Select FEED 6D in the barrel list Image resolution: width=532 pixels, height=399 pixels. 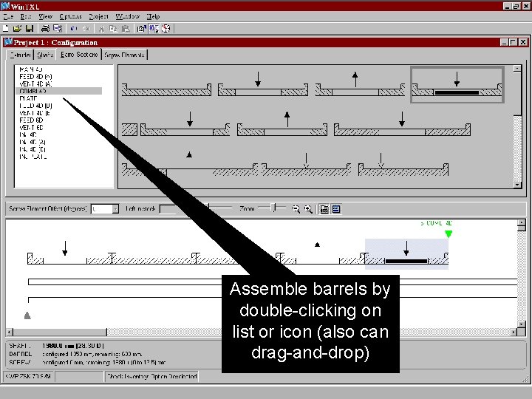coord(31,120)
